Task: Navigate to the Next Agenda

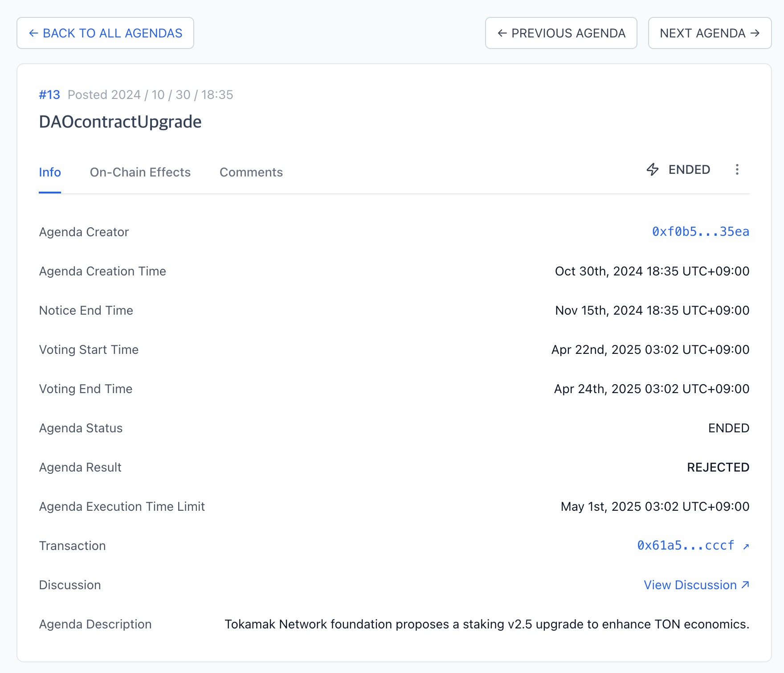Action: coord(709,33)
